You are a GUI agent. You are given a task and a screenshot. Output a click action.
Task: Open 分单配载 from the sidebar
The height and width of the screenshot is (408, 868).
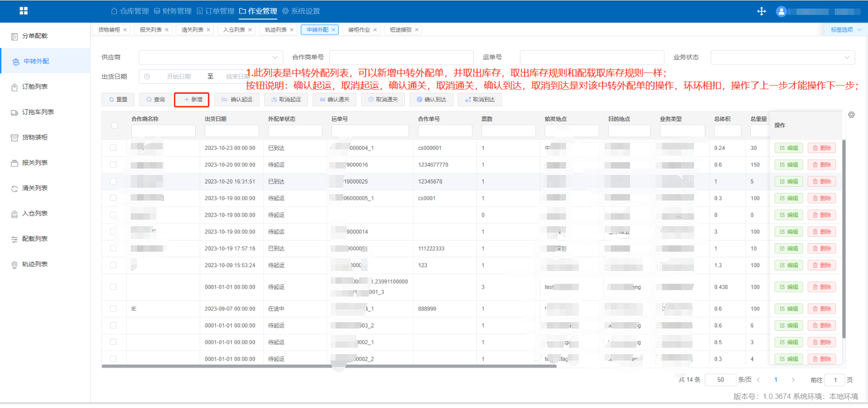[x=35, y=36]
